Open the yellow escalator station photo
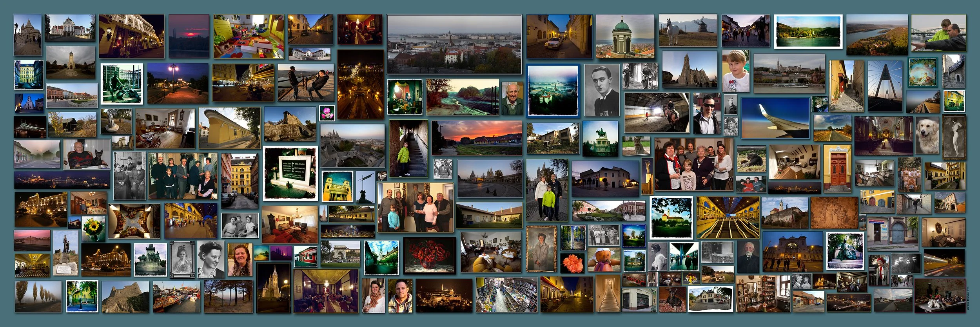 728,218
